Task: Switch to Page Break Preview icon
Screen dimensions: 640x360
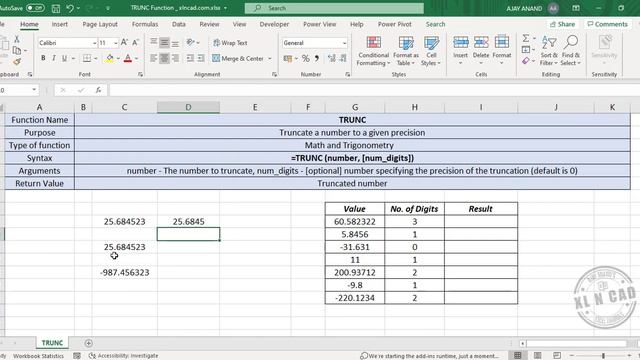Action: pyautogui.click(x=557, y=356)
